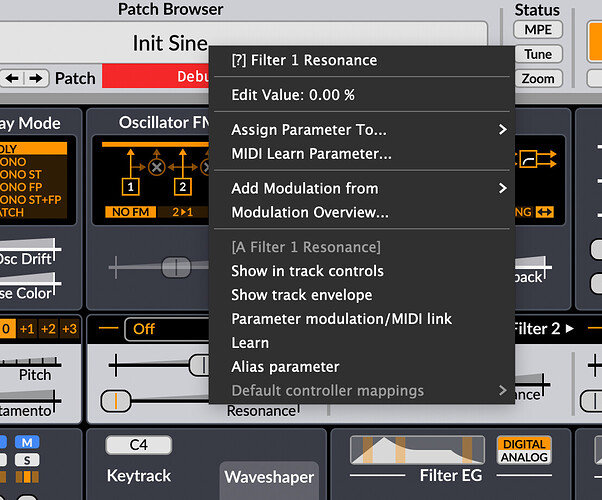Select oscillator 1 box in FM routing diagram
Image resolution: width=602 pixels, height=500 pixels.
point(130,186)
